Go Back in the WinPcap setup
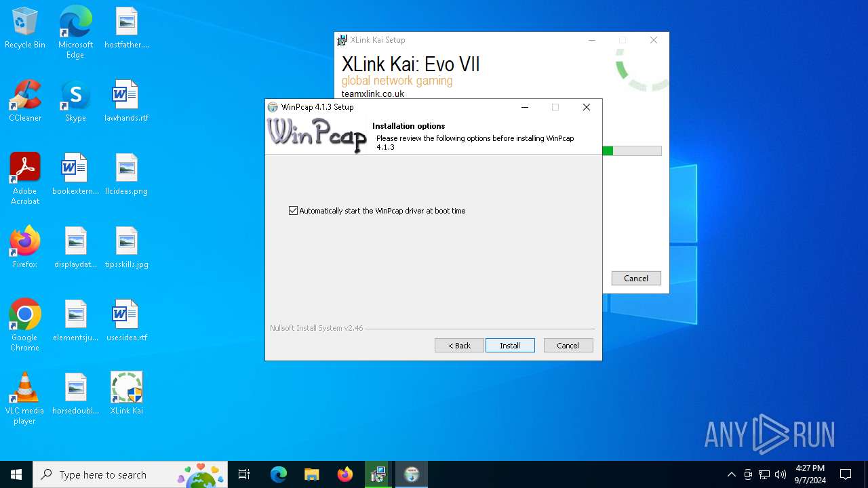This screenshot has width=868, height=488. (459, 346)
